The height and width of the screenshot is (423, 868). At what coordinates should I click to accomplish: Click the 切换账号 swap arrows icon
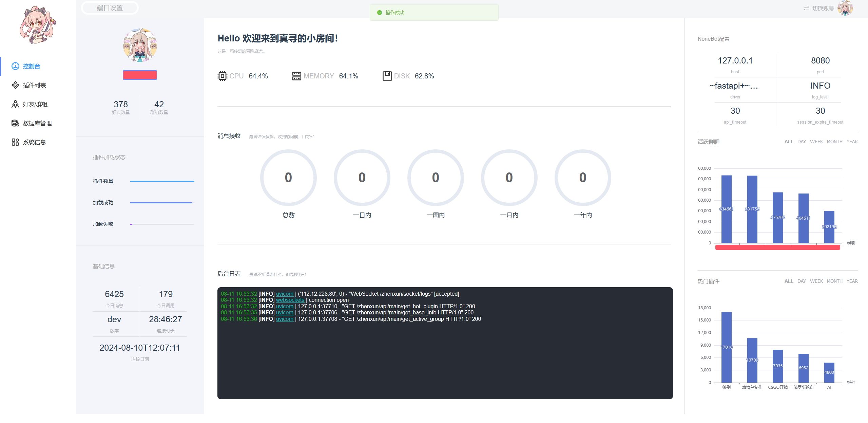tap(806, 8)
